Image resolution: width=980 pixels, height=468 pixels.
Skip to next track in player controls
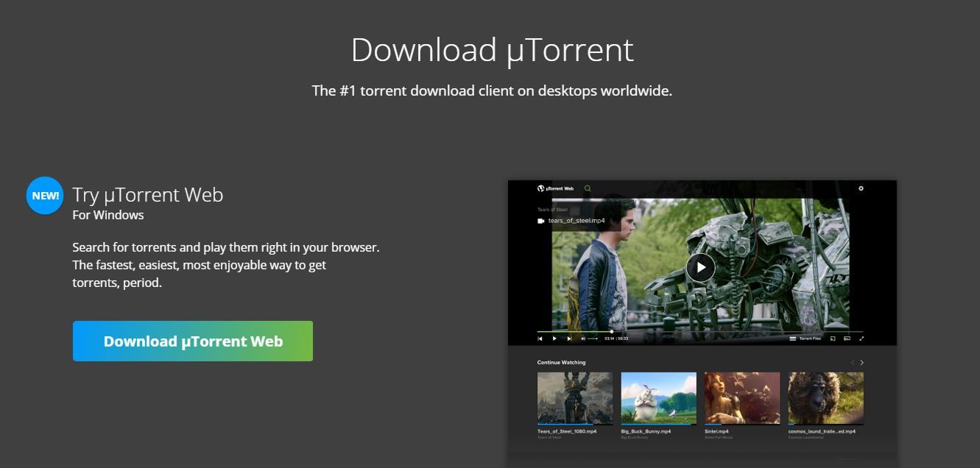click(569, 338)
